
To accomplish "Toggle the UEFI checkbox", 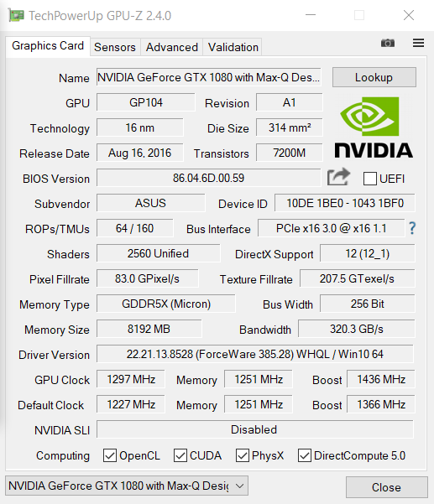I will (x=370, y=179).
